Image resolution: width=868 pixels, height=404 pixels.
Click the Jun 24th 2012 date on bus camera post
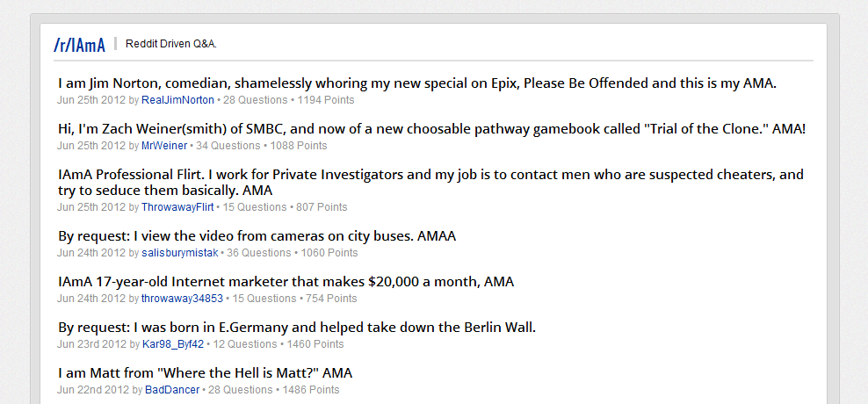point(91,253)
